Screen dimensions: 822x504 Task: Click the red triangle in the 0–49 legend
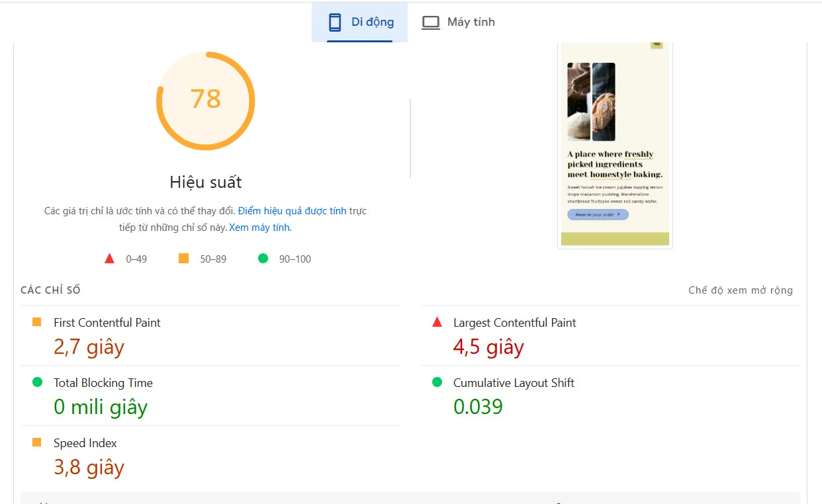coord(109,258)
